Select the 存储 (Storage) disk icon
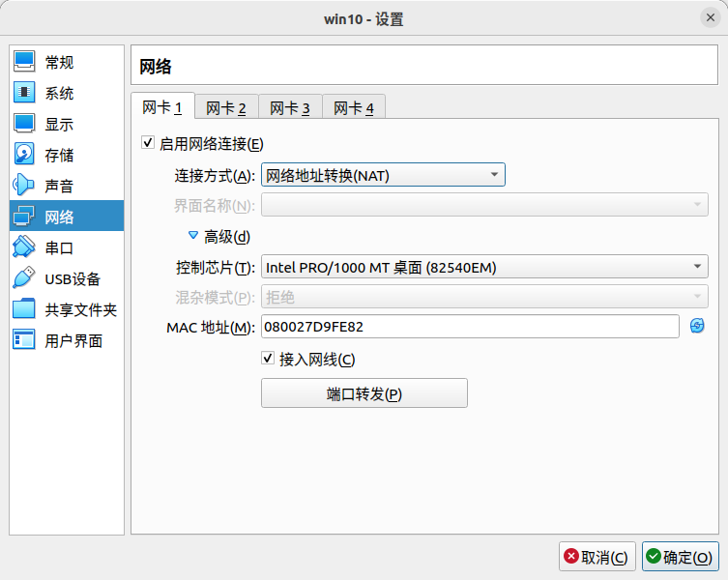Screen dimensions: 728x580 (24, 155)
